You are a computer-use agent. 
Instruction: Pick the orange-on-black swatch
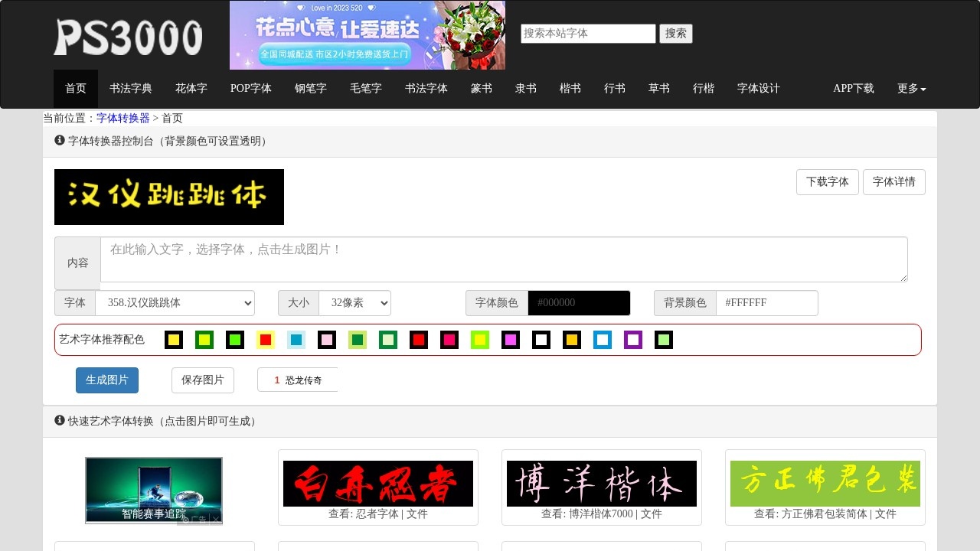coord(572,340)
